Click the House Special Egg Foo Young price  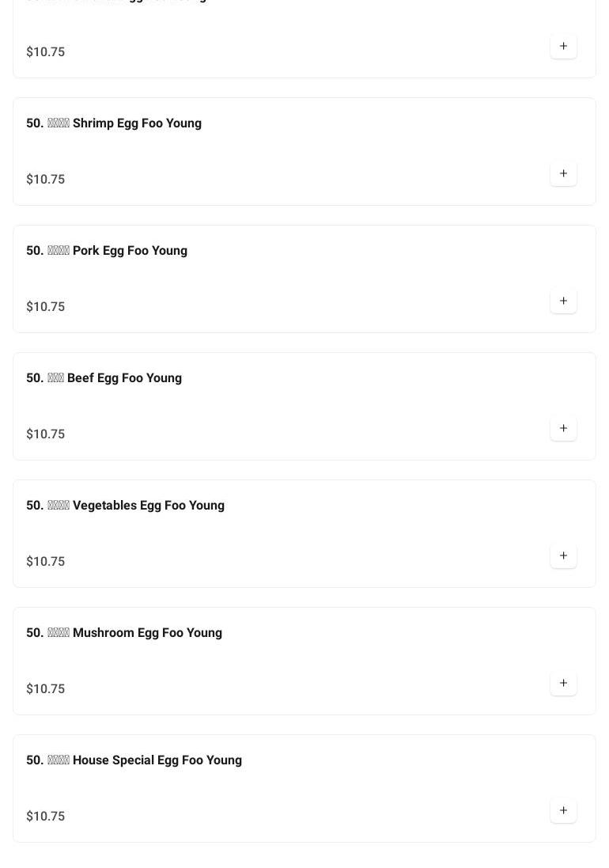(46, 817)
